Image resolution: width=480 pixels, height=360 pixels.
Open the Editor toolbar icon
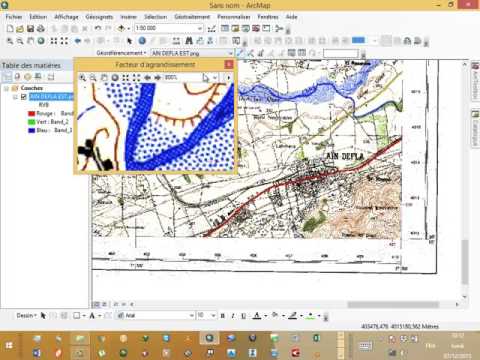211,29
